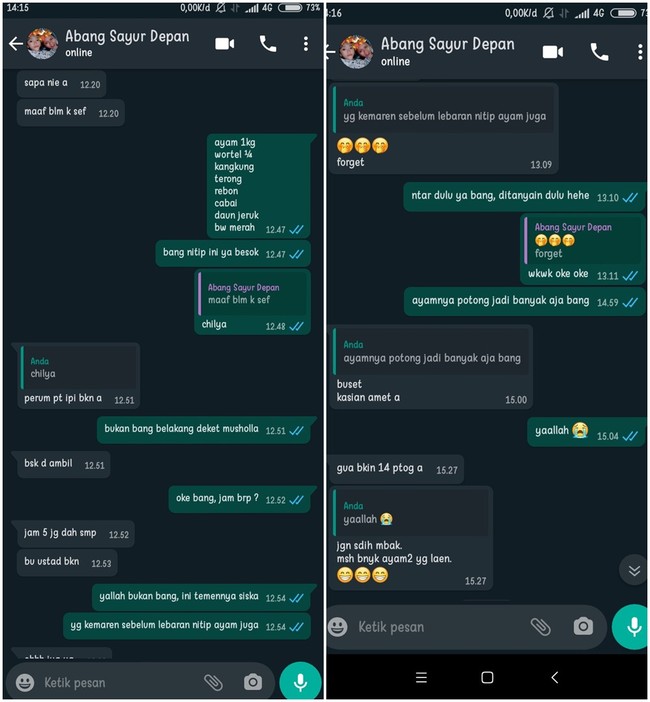Tap microphone record button in left chat
The image size is (650, 702).
(x=300, y=681)
